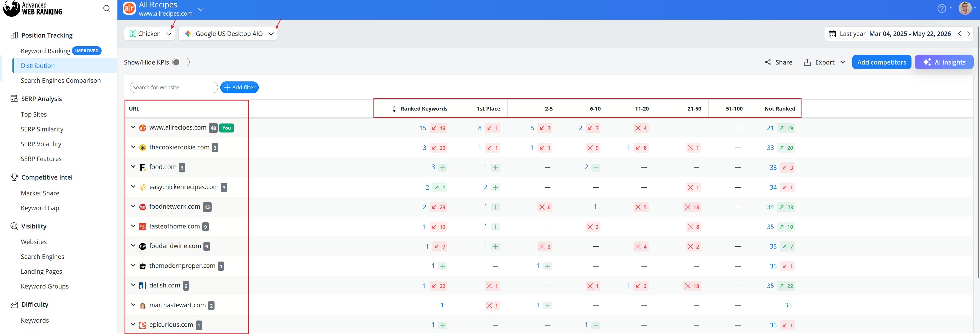This screenshot has height=334, width=980.
Task: Expand the marthastewart.com row
Action: [x=133, y=305]
